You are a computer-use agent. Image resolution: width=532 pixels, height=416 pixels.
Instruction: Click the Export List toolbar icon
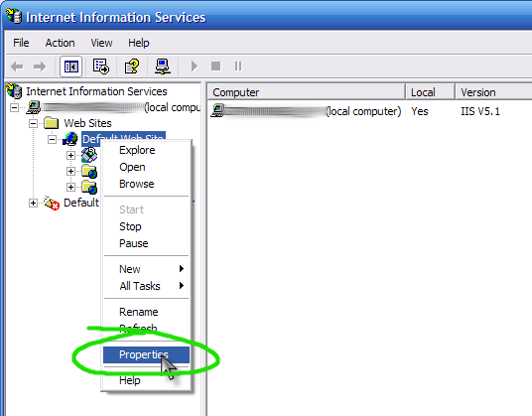pyautogui.click(x=101, y=67)
